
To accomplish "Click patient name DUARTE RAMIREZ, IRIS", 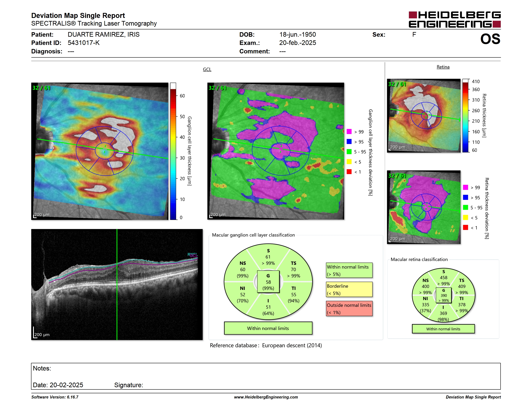I will pyautogui.click(x=104, y=35).
